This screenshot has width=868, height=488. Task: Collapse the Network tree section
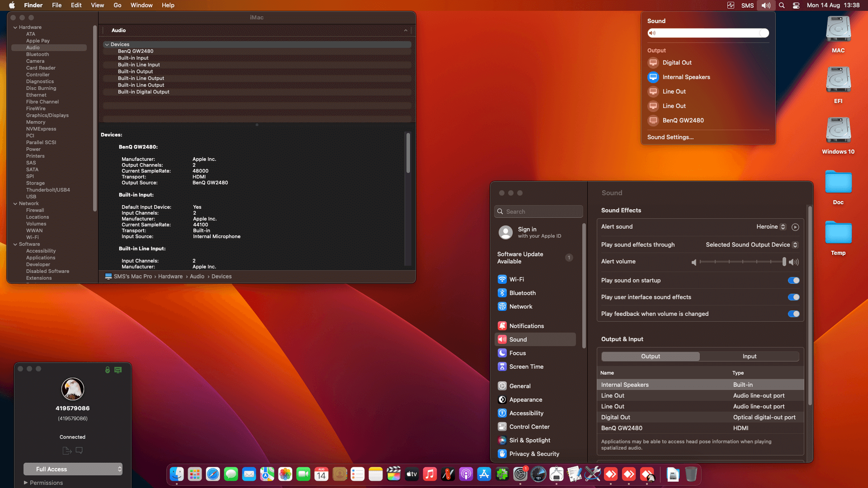(x=15, y=204)
